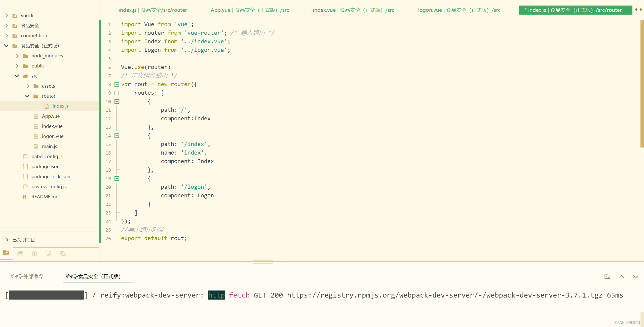Toggle fold marker on line 8
This screenshot has height=327, width=644.
(x=117, y=84)
